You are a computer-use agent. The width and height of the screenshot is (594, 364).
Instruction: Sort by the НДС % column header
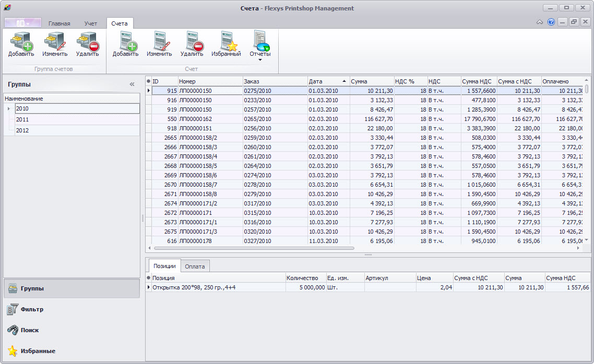coord(411,81)
